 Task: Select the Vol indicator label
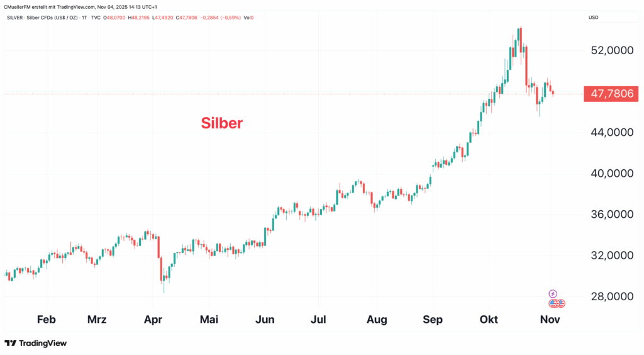[x=248, y=17]
